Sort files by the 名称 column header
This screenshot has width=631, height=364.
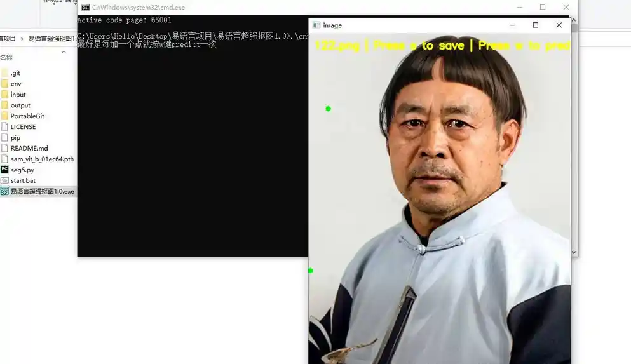[6, 57]
